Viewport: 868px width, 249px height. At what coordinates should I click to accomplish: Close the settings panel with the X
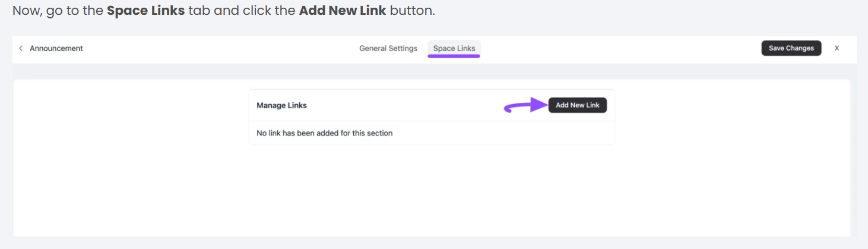(837, 48)
